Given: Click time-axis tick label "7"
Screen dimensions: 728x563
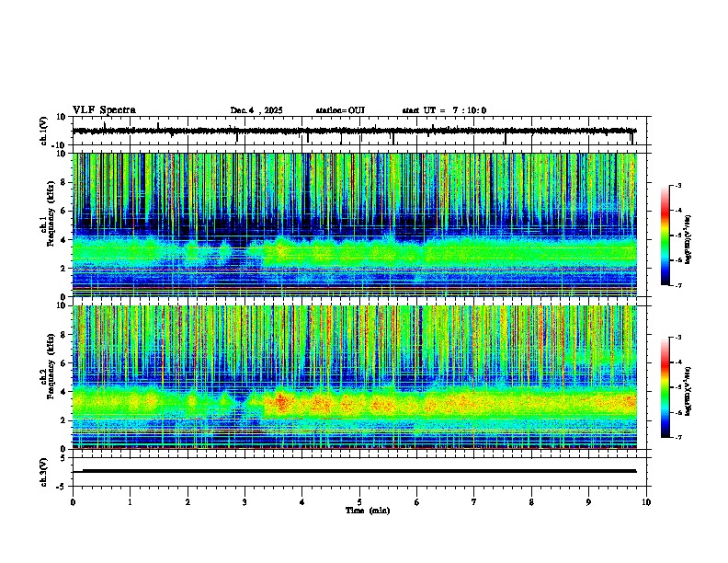Looking at the screenshot, I should (474, 502).
